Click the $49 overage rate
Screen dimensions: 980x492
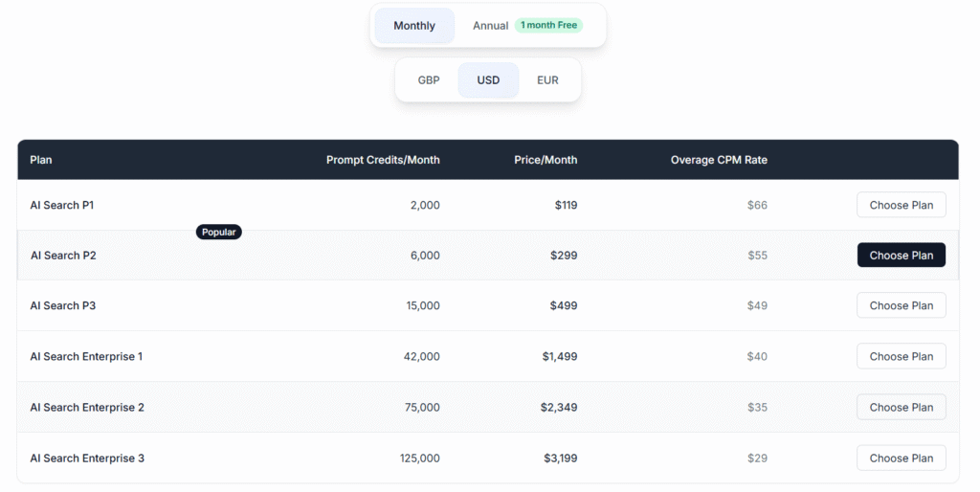pos(758,305)
